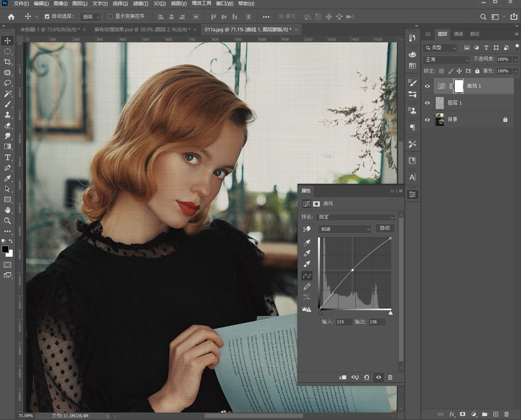
Task: Select the Elliptical Marquee tool
Action: [7, 51]
